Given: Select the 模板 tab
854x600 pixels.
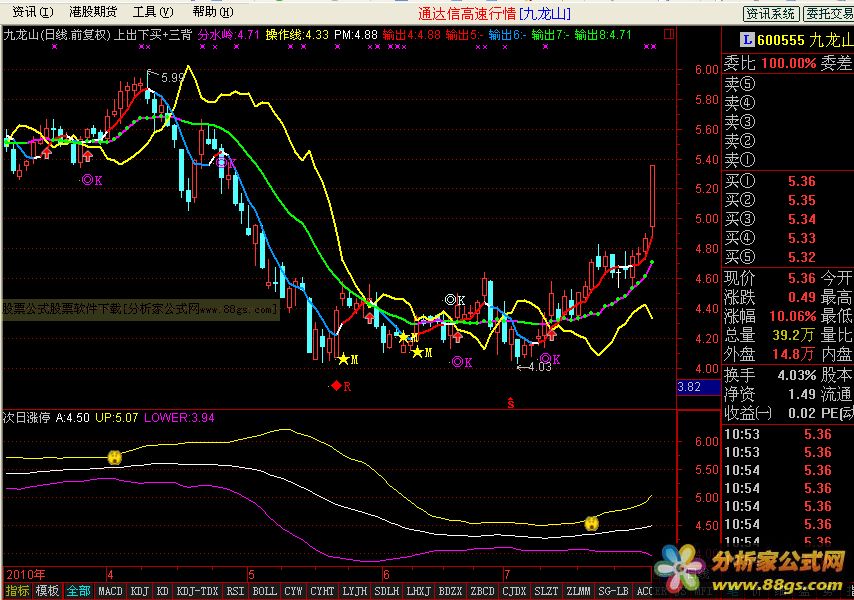Looking at the screenshot, I should click(47, 591).
